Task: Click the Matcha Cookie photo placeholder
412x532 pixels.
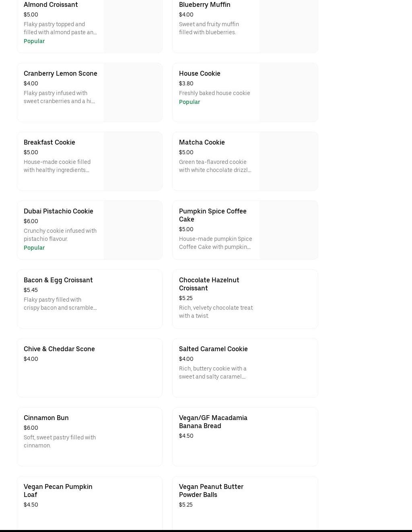Action: click(x=288, y=161)
